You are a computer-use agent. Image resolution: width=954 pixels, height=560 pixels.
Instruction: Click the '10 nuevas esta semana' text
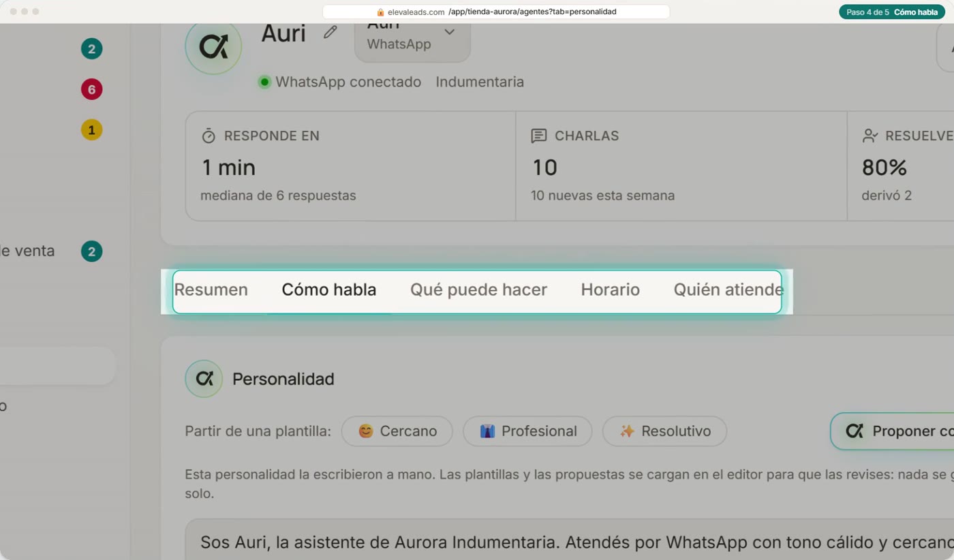602,196
